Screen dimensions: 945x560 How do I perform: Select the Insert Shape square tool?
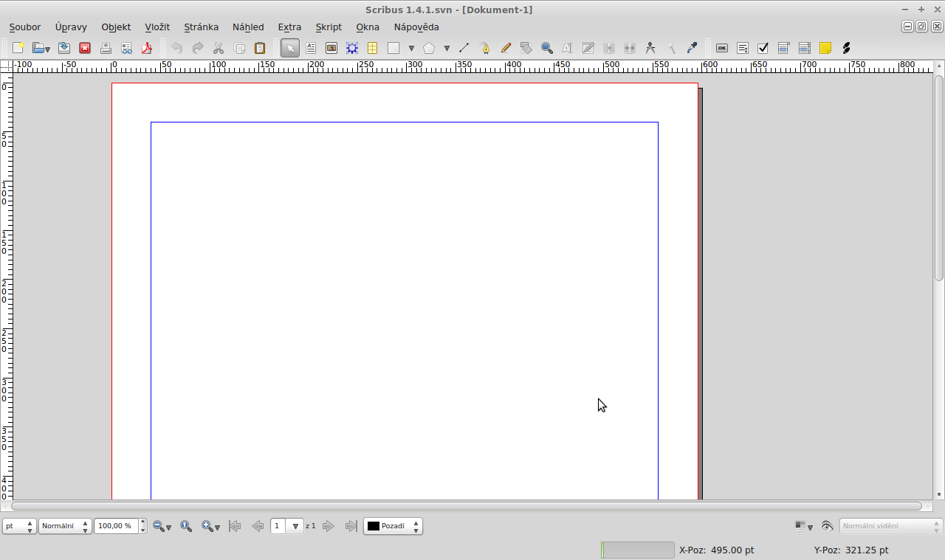point(394,48)
